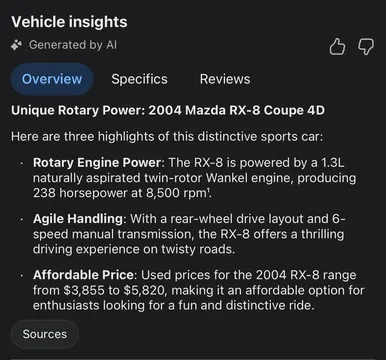Click the bold Rotary Engine Power label

[x=97, y=163]
